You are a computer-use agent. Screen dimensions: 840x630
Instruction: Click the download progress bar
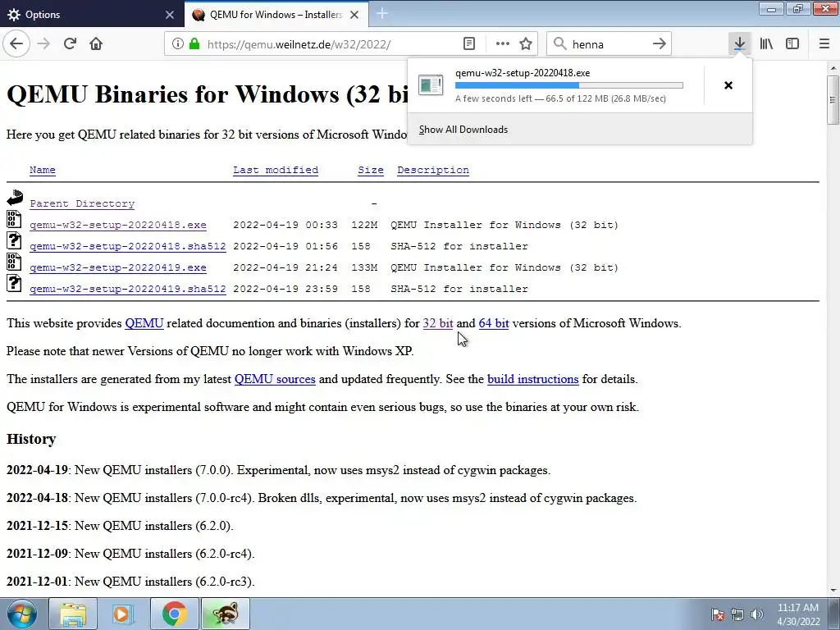pyautogui.click(x=569, y=85)
